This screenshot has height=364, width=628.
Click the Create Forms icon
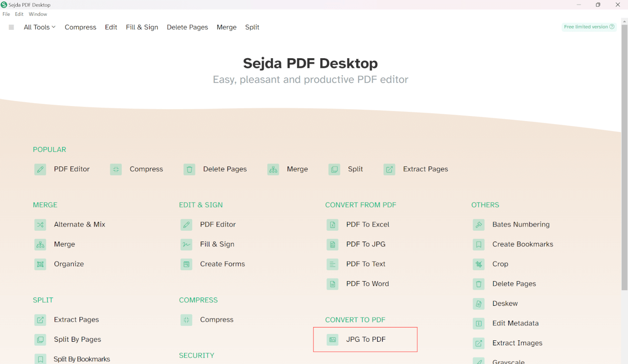(187, 264)
